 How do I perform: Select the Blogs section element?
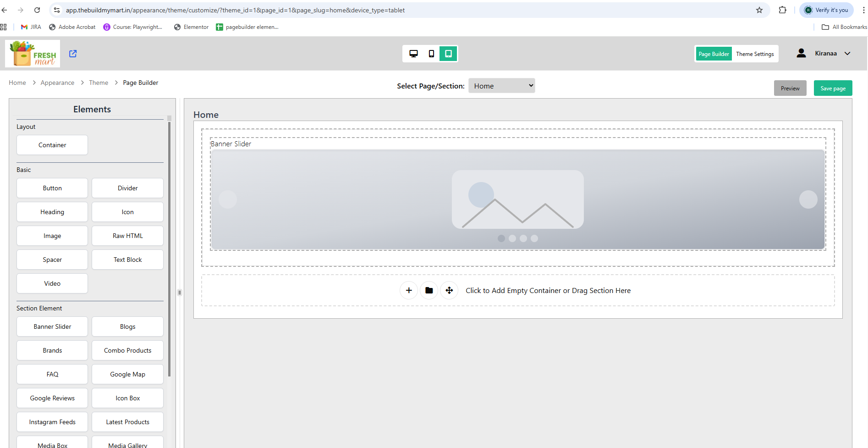tap(127, 326)
